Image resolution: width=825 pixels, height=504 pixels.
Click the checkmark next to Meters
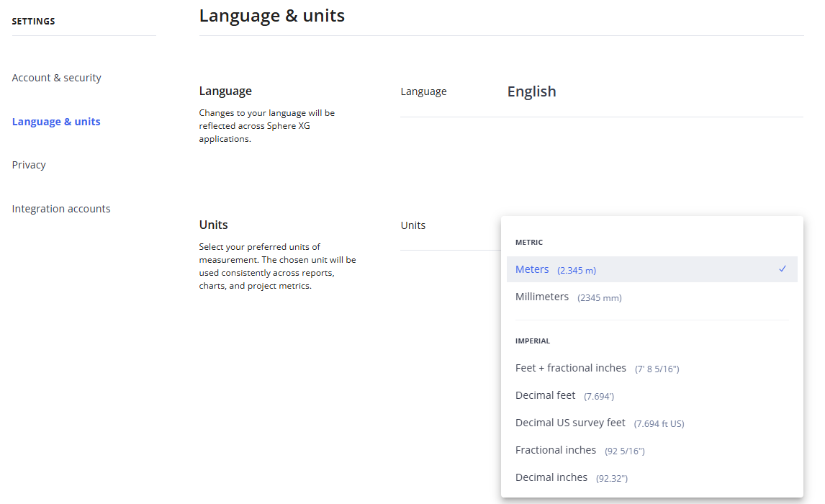click(783, 269)
